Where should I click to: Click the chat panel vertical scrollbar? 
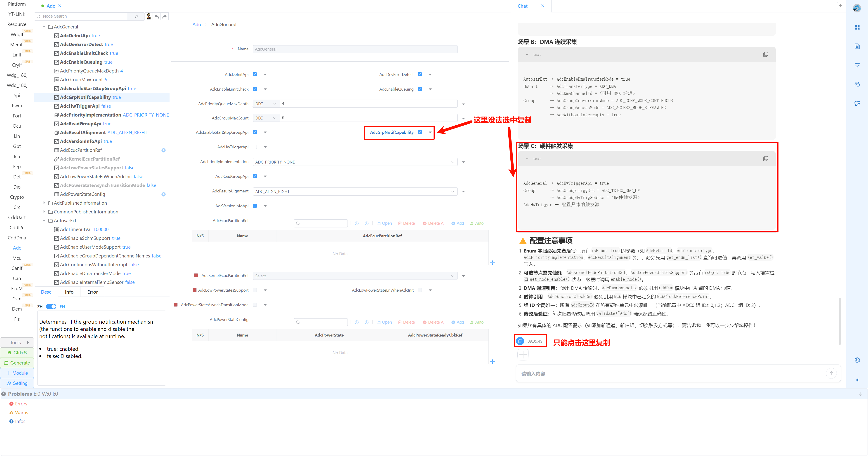(x=839, y=321)
